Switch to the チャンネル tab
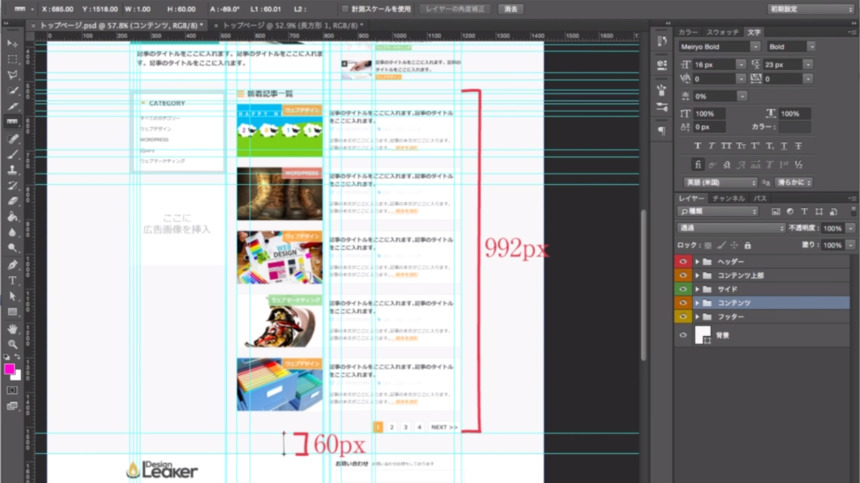860x483 pixels. click(728, 198)
